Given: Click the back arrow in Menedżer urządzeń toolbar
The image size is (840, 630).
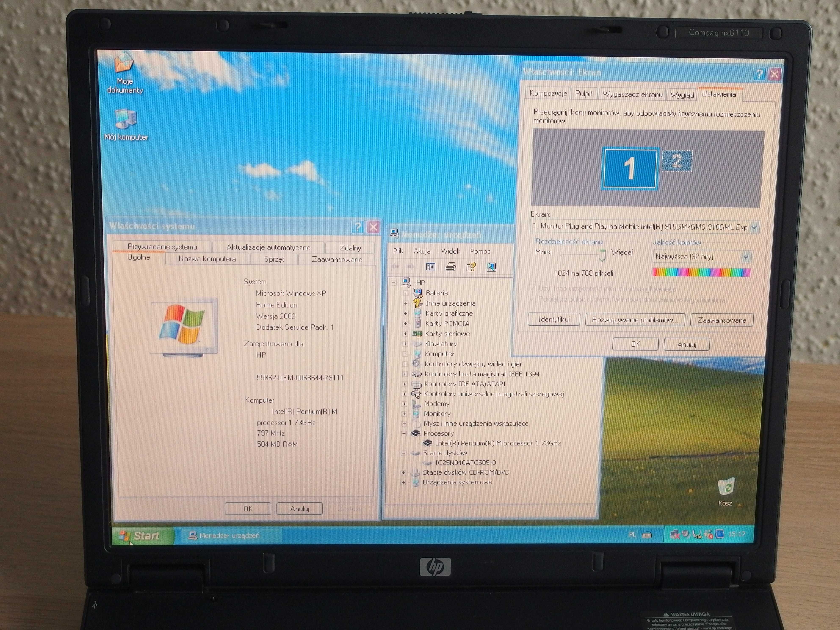Looking at the screenshot, I should click(396, 267).
